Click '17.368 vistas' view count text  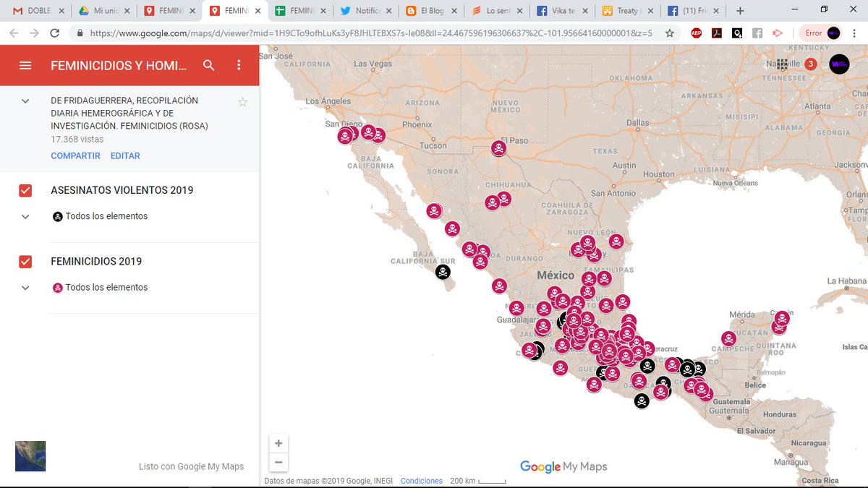[x=77, y=139]
